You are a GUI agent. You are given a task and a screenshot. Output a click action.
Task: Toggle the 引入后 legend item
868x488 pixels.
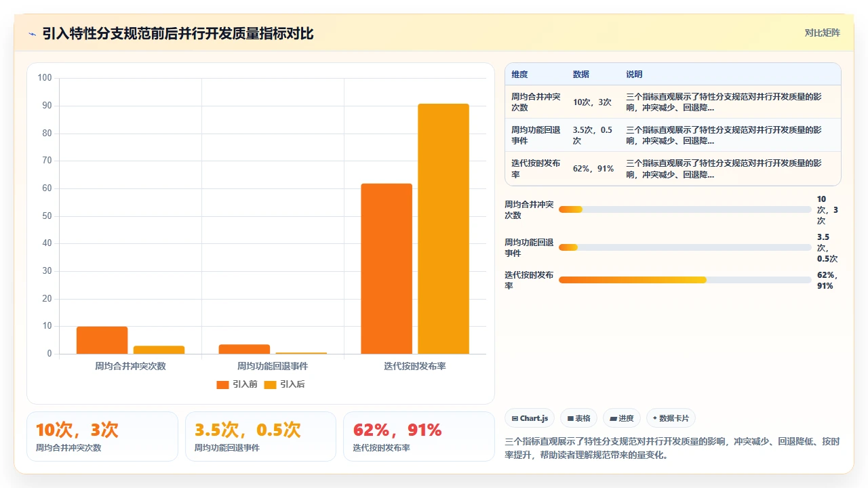284,384
